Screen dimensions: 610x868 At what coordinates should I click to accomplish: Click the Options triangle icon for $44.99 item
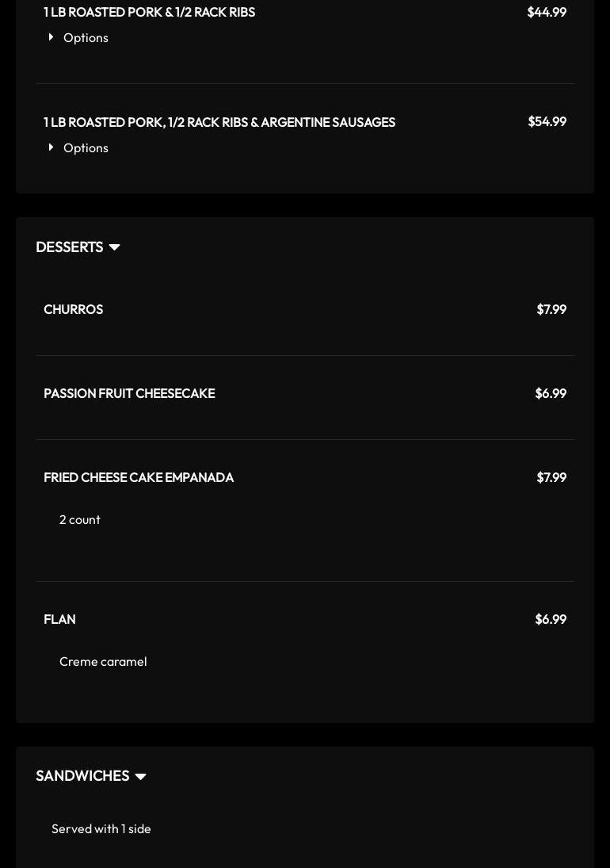51,37
